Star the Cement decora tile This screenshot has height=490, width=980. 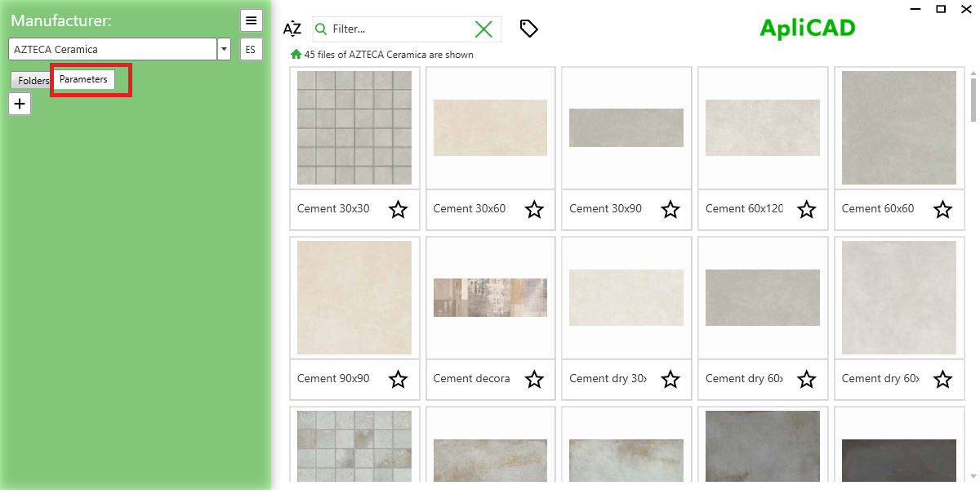coord(534,380)
